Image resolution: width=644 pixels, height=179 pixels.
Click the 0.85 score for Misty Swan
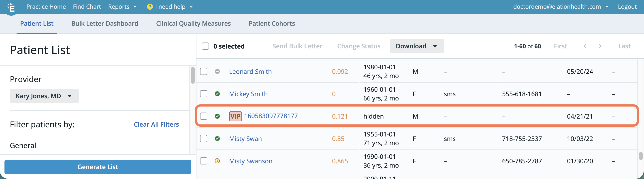click(x=338, y=139)
